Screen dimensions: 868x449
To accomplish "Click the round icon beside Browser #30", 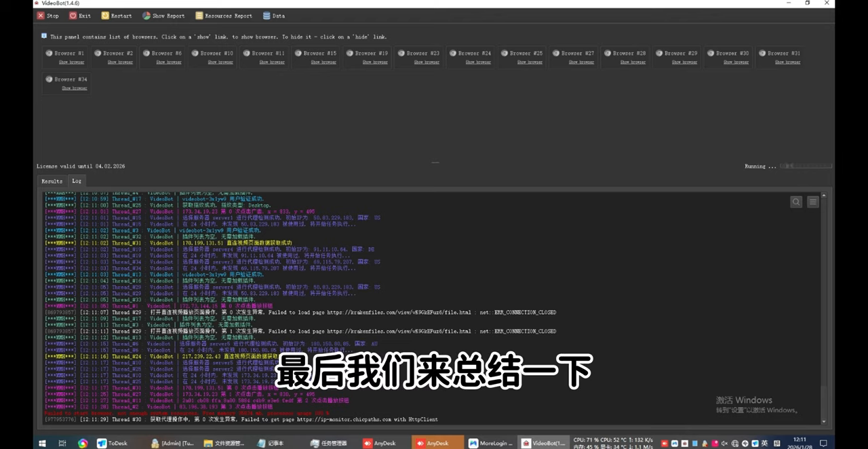I will click(711, 53).
